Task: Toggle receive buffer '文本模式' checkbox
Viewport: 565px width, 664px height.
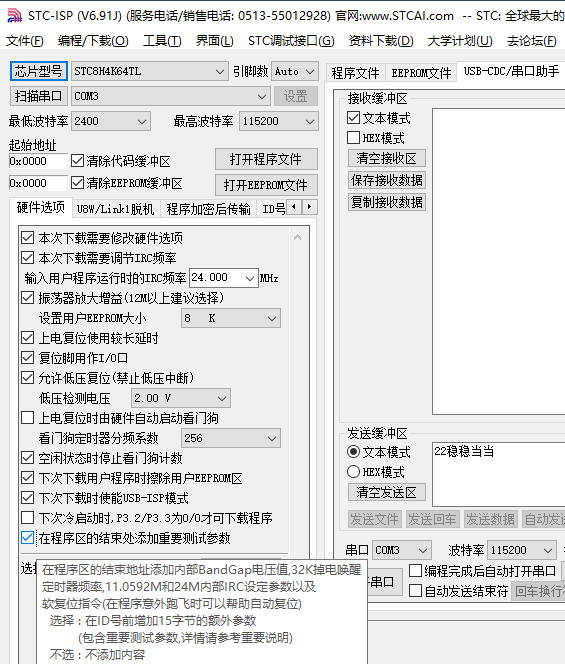Action: (353, 118)
